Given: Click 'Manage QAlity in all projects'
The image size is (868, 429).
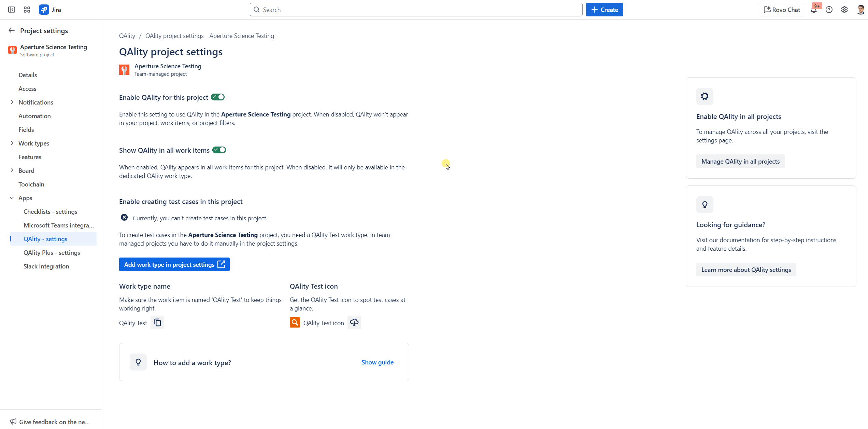Looking at the screenshot, I should (740, 161).
